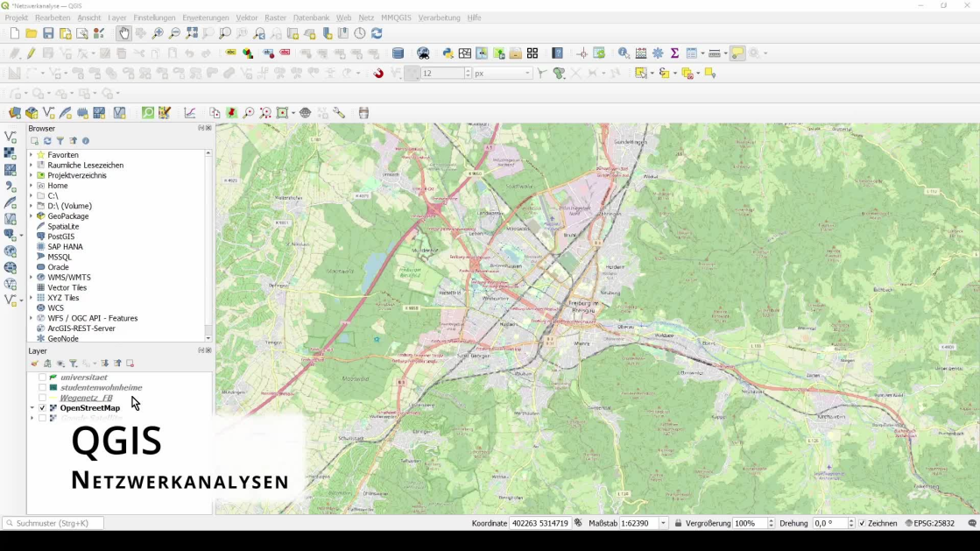Refresh the Browser panel
The width and height of the screenshot is (980, 551).
click(x=47, y=141)
